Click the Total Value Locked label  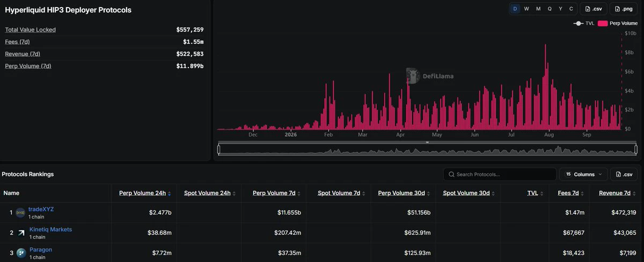click(30, 29)
